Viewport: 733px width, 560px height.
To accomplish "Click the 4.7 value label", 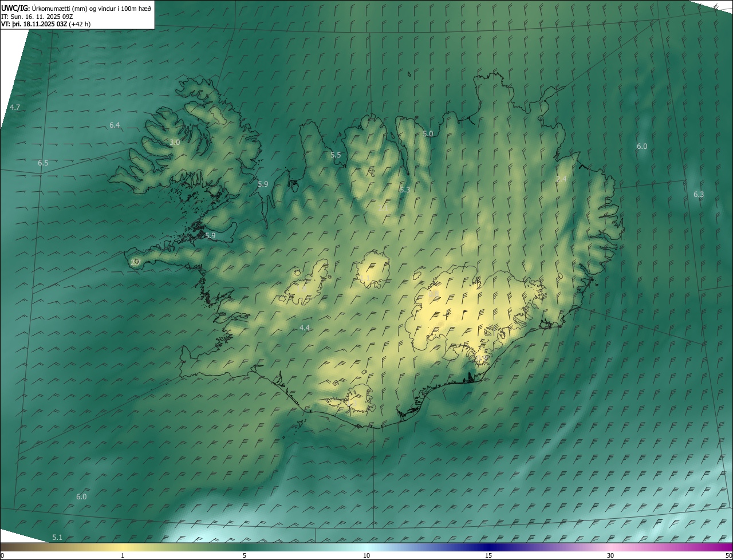I will 15,108.
